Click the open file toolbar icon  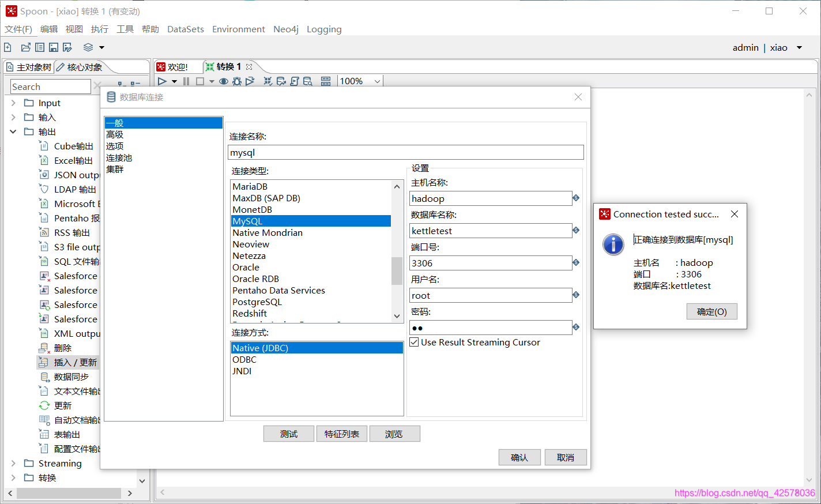click(x=25, y=47)
